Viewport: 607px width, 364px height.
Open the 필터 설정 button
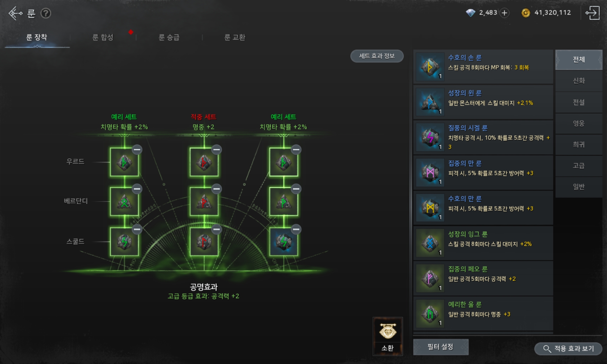pos(441,347)
